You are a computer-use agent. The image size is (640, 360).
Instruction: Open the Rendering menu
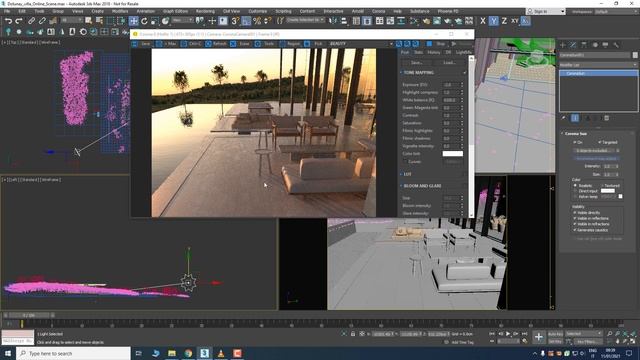(x=205, y=11)
